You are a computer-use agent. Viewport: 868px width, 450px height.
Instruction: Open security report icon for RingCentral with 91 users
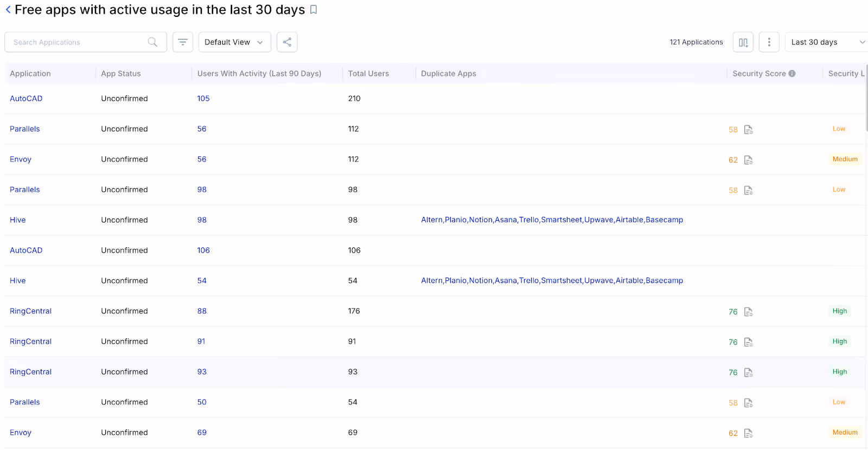(749, 342)
